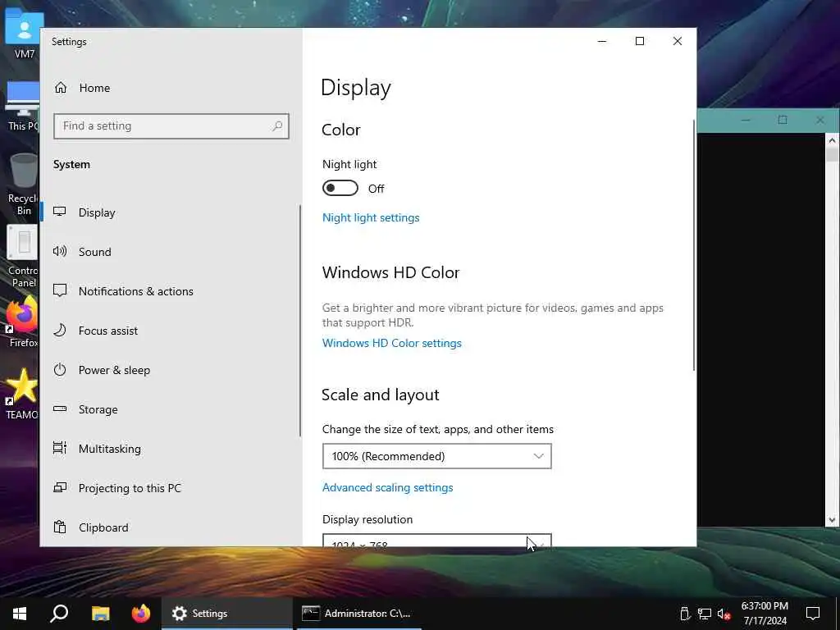The image size is (840, 630).
Task: Click the Multitasking icon in sidebar
Action: (59, 448)
